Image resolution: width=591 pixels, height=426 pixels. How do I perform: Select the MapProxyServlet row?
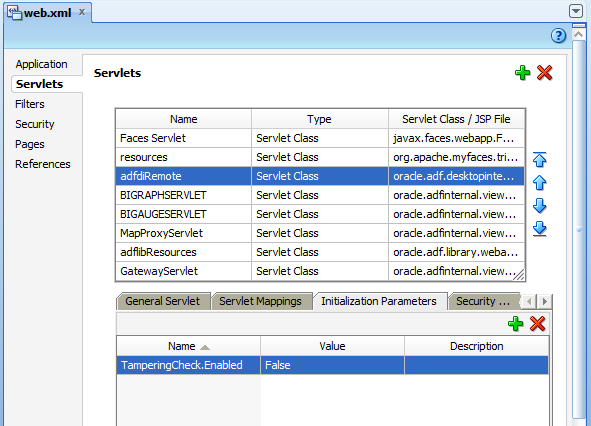coord(320,233)
